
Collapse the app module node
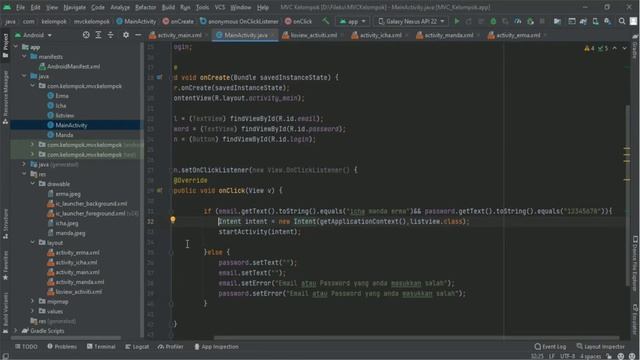coord(16,47)
